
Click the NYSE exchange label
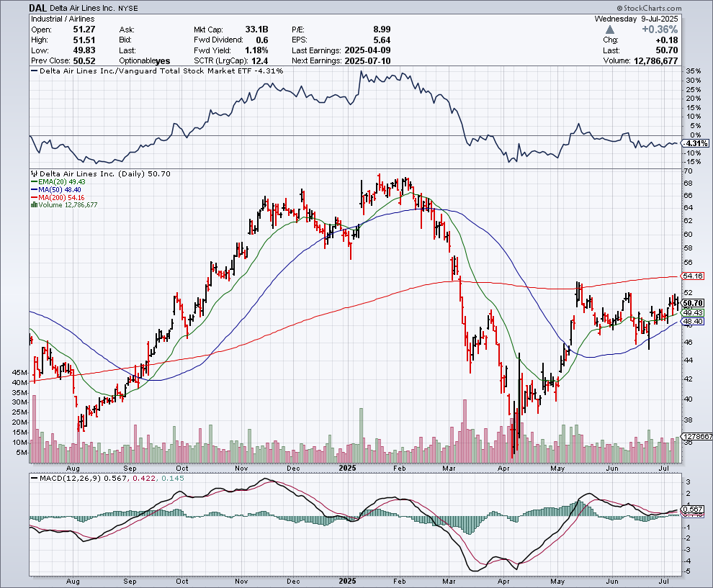(127, 8)
